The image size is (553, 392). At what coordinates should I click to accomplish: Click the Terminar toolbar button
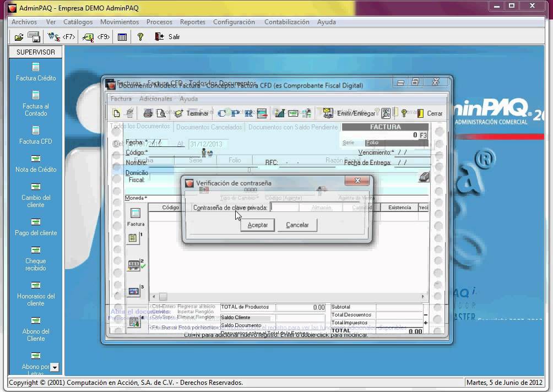click(192, 113)
